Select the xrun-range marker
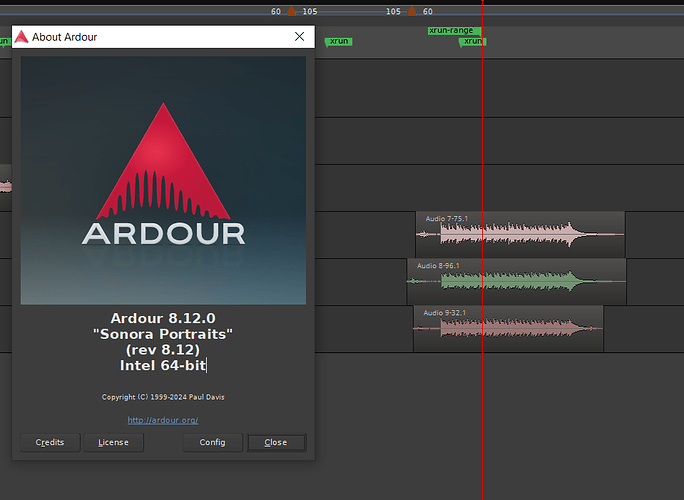This screenshot has width=684, height=500. coord(451,31)
